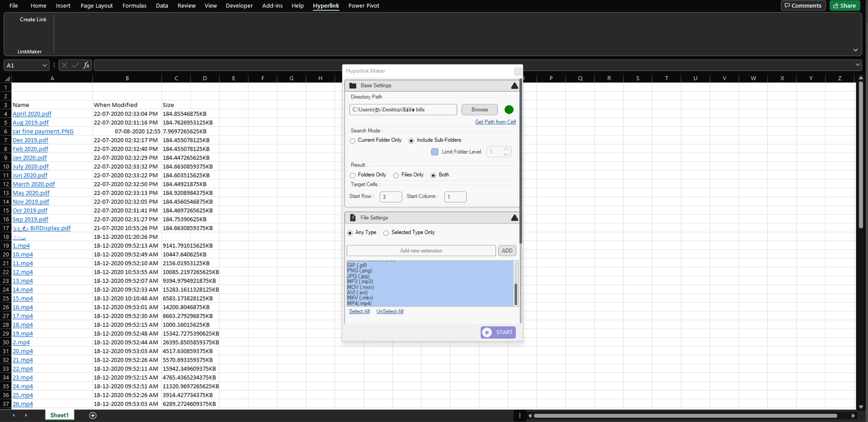
Task: Enable Limit Folder Level checkbox
Action: click(435, 152)
